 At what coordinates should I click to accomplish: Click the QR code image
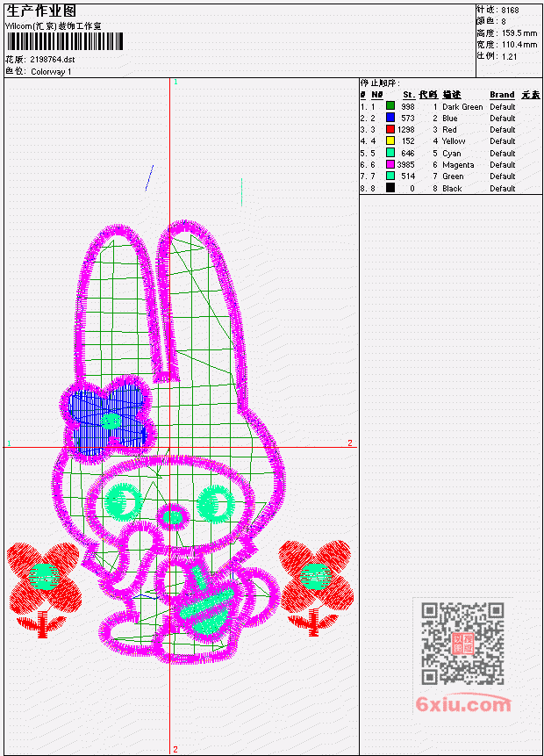pyautogui.click(x=462, y=643)
